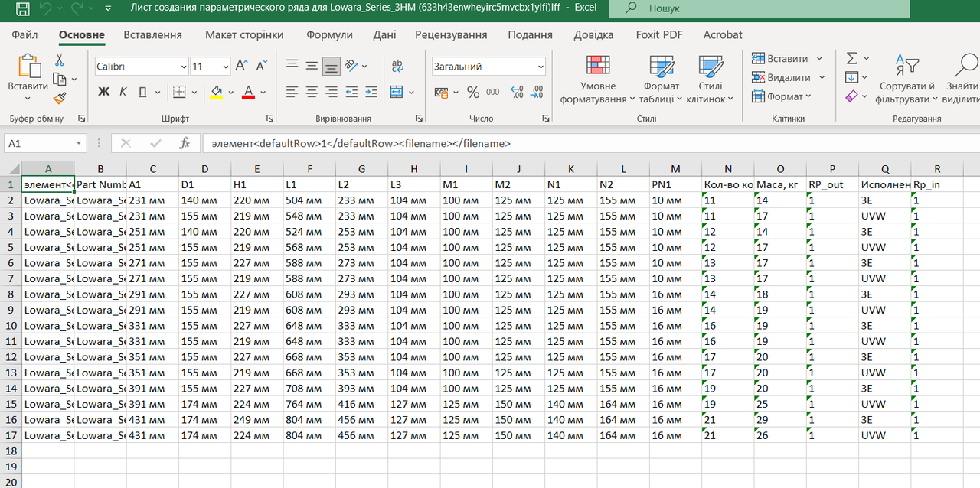
Task: Click Вставити cells button in Клітинки group
Action: (787, 58)
